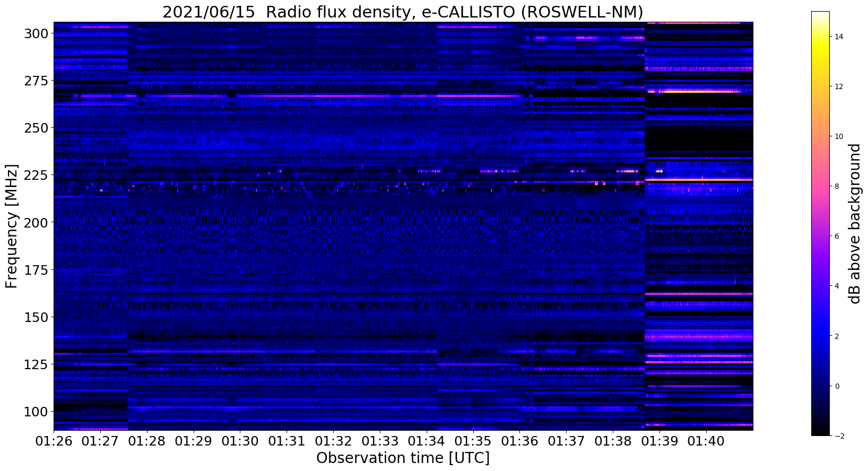Click the 01:26 time tick label
Image resolution: width=868 pixels, height=471 pixels.
point(54,441)
